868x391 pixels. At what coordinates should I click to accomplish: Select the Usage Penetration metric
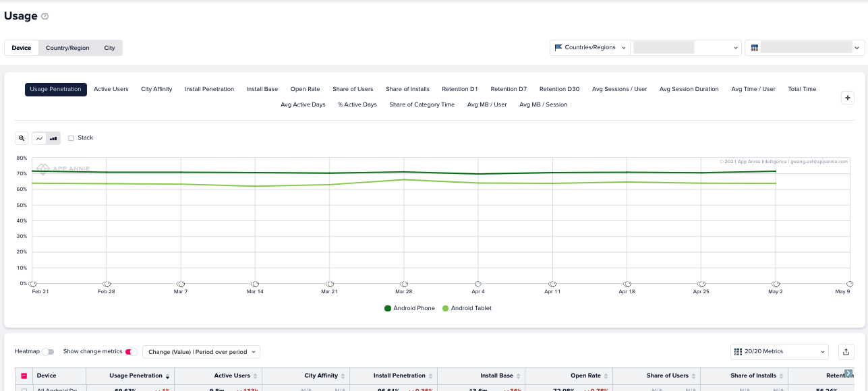coord(56,89)
